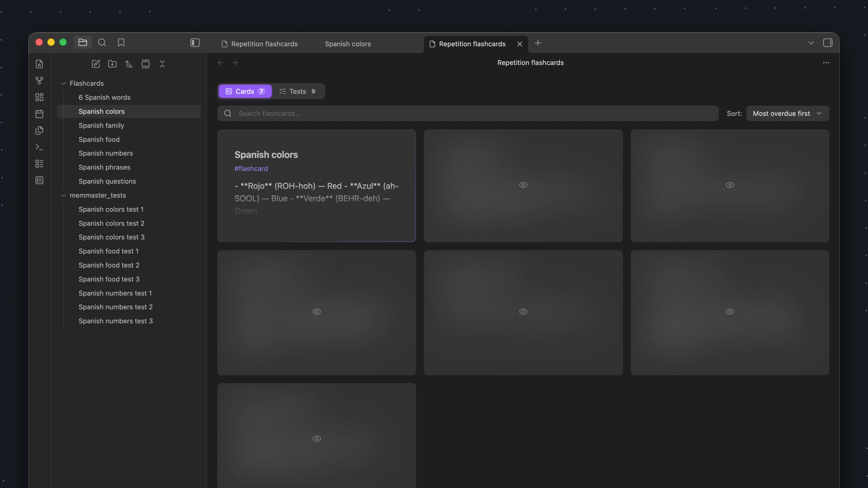Click the checklist-style ribbon icon

click(x=39, y=164)
